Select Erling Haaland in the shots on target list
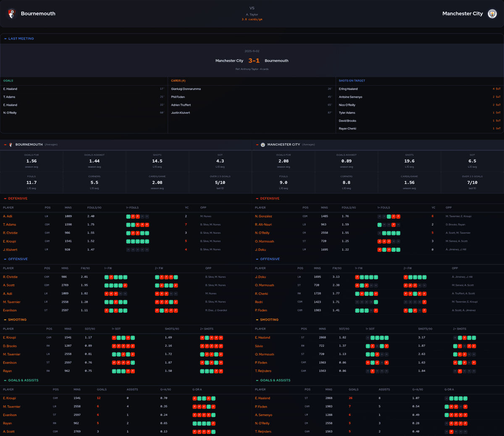 tap(348, 89)
